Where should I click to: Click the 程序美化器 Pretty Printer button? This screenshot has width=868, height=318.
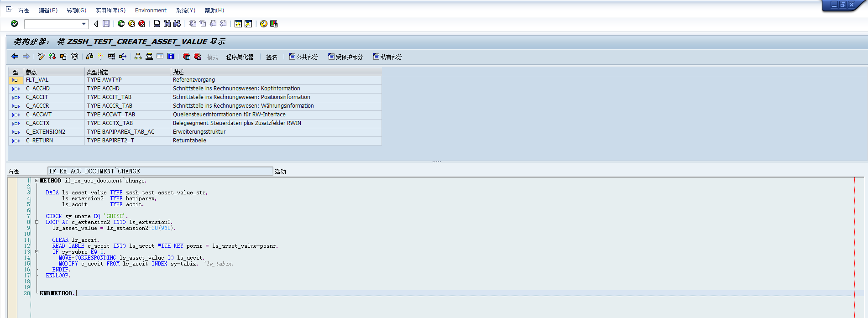click(240, 57)
